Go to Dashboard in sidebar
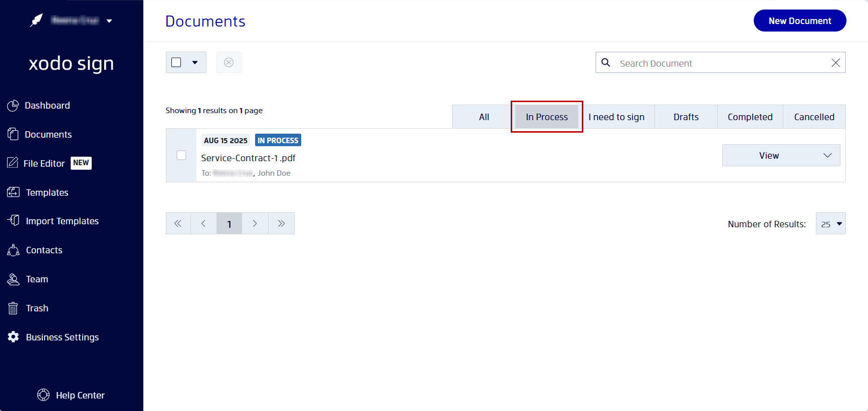Viewport: 868px width, 411px height. [47, 106]
